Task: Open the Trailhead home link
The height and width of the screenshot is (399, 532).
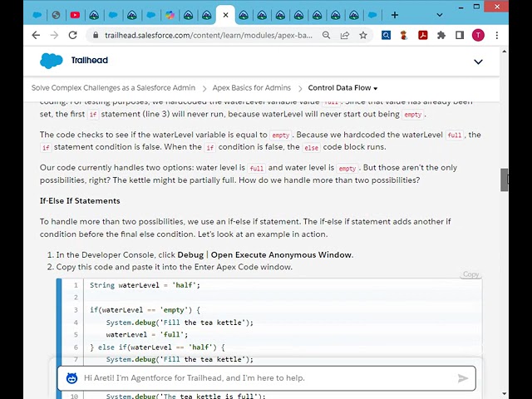Action: point(90,61)
